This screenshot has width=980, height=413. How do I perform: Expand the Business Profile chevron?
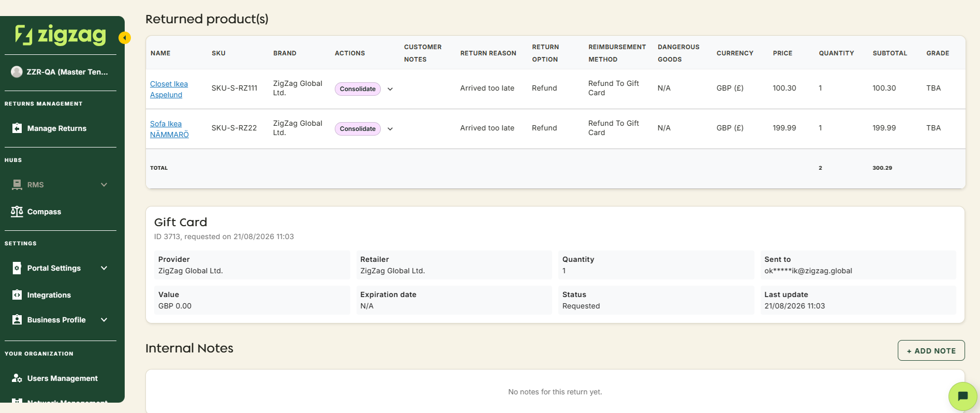coord(104,320)
